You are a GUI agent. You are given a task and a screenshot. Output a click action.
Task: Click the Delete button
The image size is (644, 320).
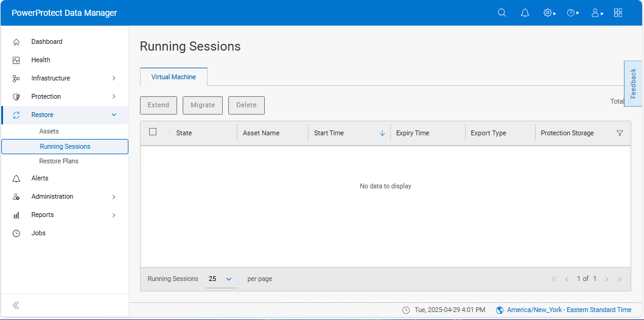[x=247, y=105]
